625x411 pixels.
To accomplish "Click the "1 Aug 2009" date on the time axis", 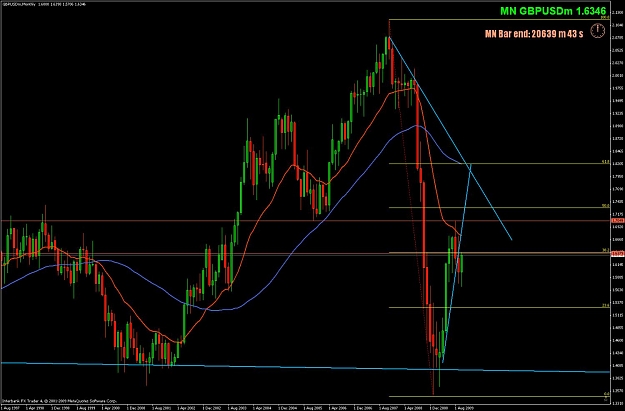I will click(x=462, y=408).
